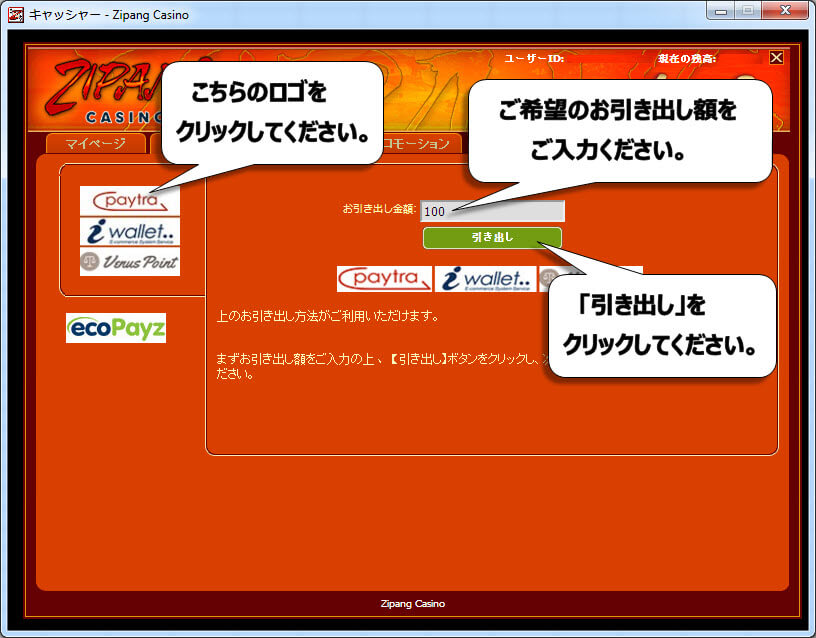The image size is (816, 638).
Task: Click the Zipang Casino footer text
Action: [413, 604]
